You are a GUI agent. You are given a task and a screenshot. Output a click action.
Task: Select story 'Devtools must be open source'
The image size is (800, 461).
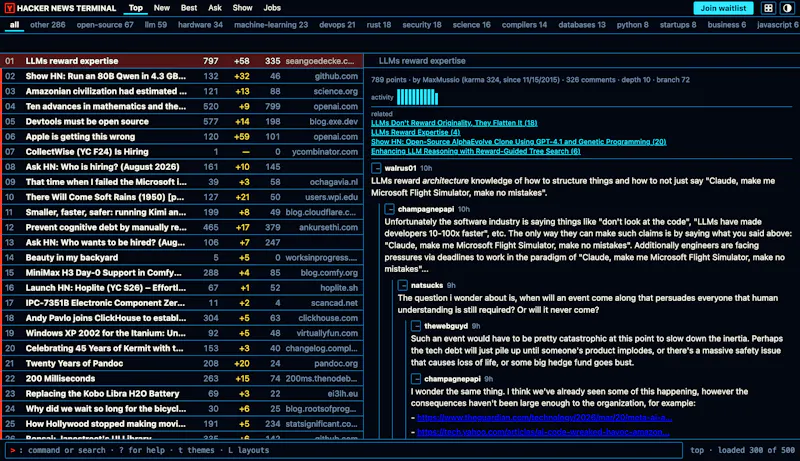tap(183, 121)
